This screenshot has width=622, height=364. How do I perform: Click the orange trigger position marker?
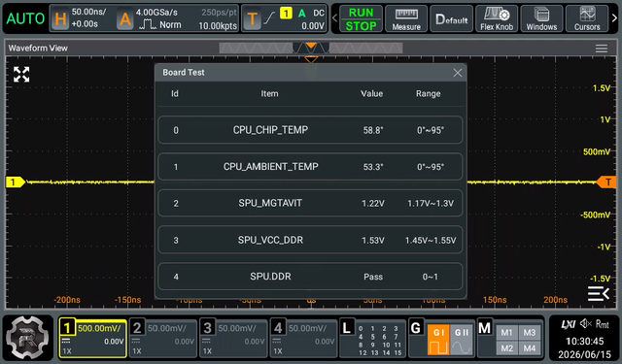[311, 59]
